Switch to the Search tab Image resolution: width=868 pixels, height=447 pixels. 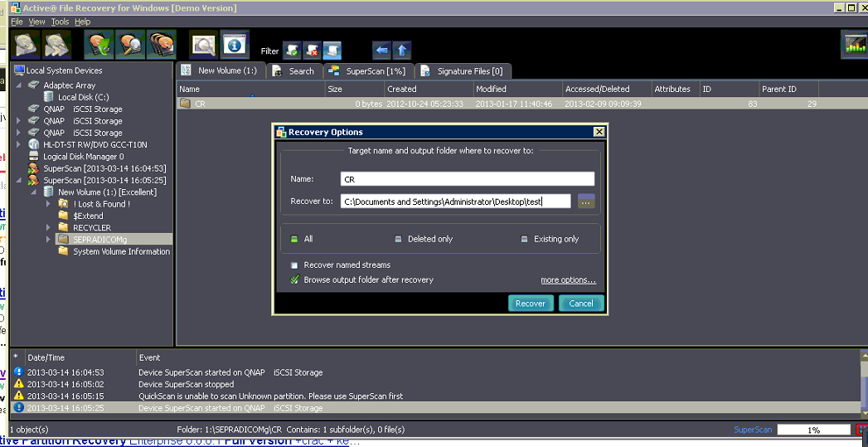(294, 70)
